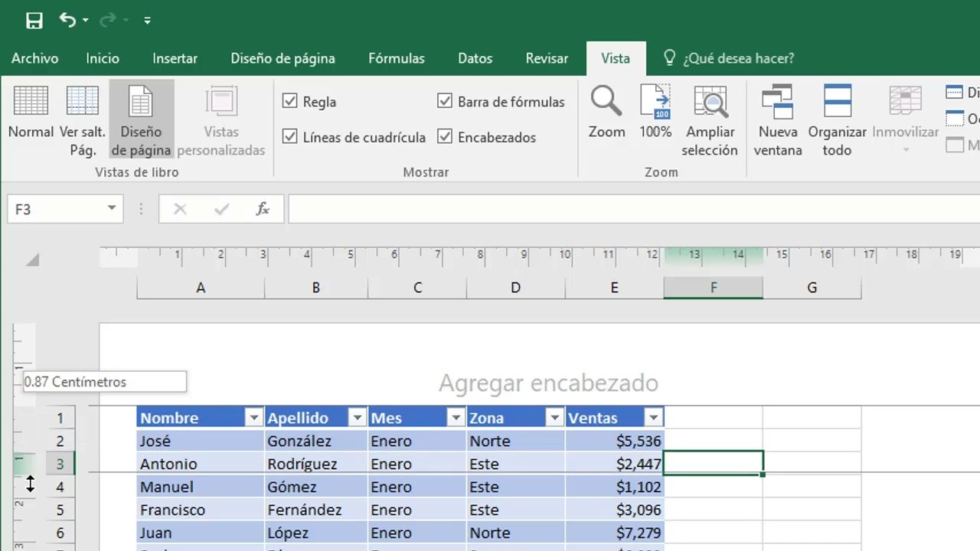Select column F header
Screen dimensions: 980x551
(714, 288)
